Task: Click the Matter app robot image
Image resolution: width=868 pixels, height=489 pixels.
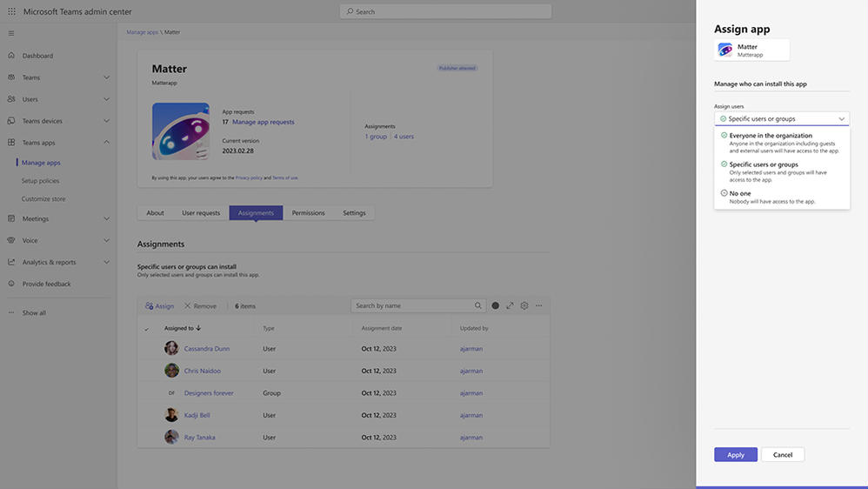Action: (x=181, y=131)
